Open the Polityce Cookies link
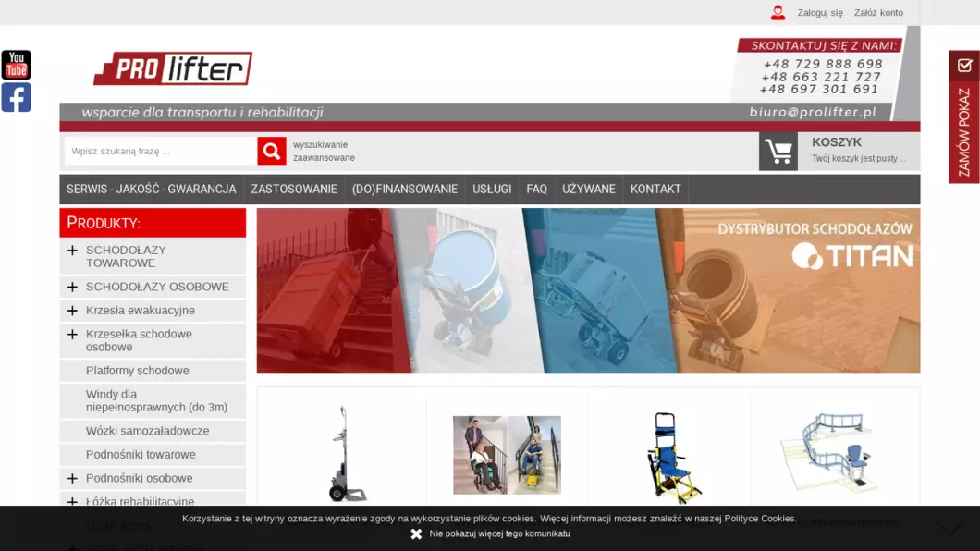 coord(759,519)
